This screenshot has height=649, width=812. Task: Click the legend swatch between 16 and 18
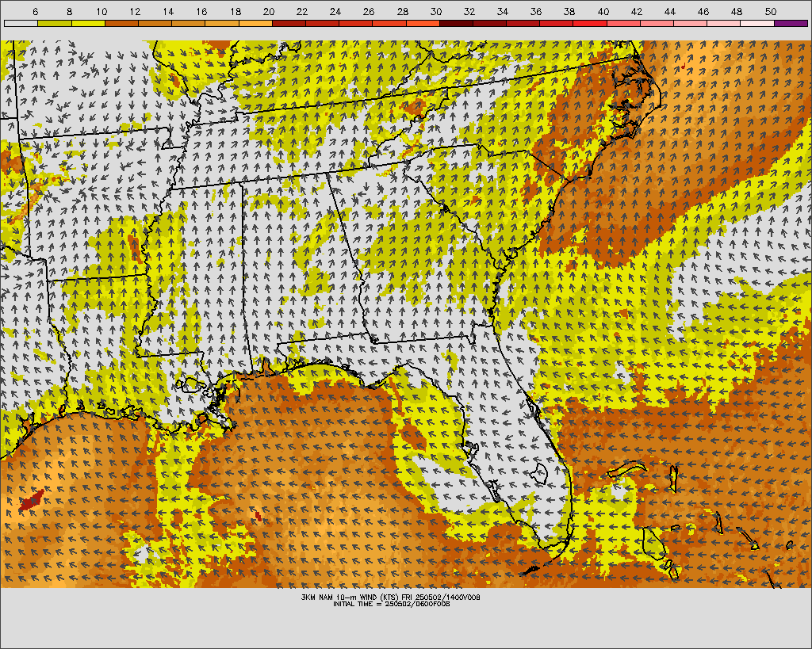coord(222,23)
